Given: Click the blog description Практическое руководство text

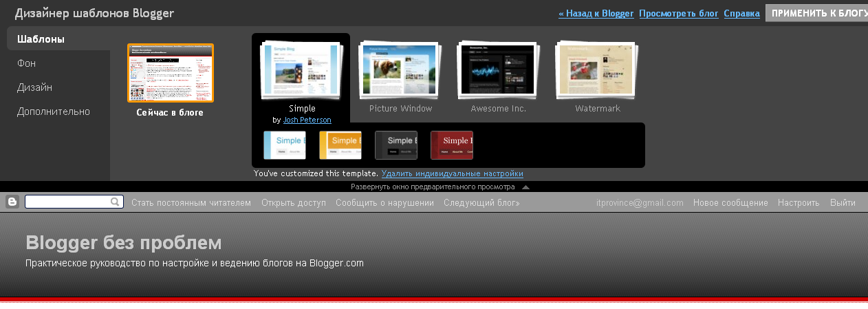Looking at the screenshot, I should [x=194, y=263].
